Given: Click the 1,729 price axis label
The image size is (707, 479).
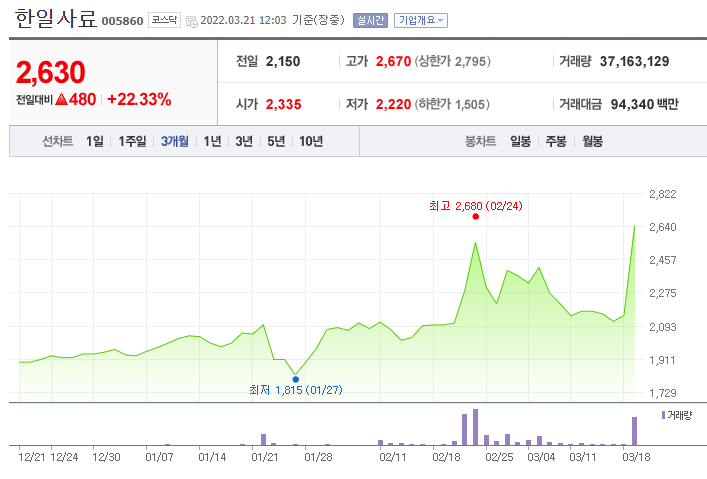Looking at the screenshot, I should point(663,393).
